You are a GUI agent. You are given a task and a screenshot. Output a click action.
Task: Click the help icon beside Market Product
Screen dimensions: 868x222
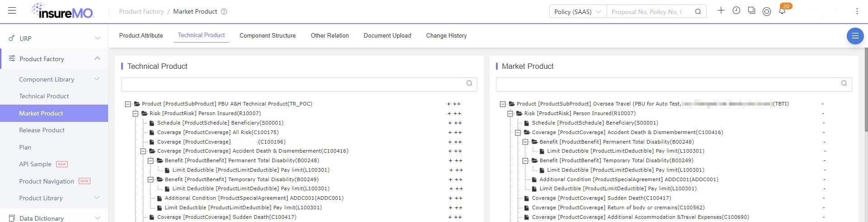point(224,12)
